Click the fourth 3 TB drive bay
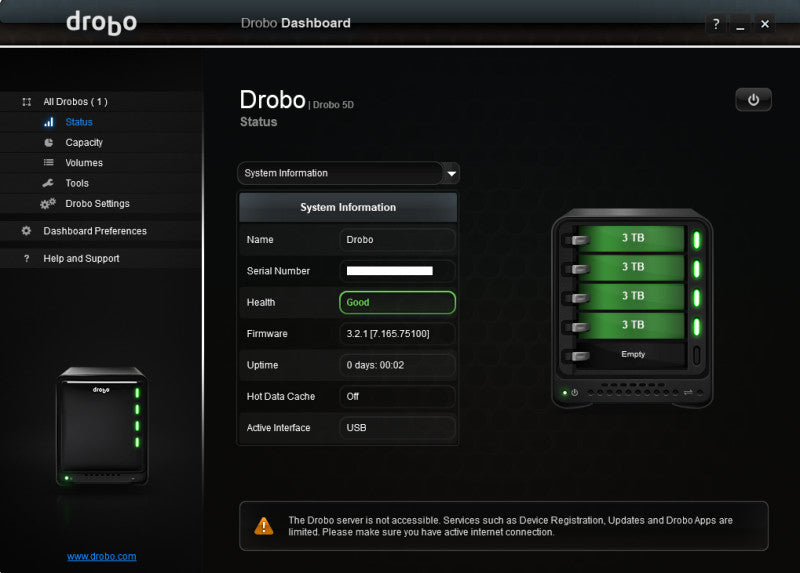 (x=632, y=326)
